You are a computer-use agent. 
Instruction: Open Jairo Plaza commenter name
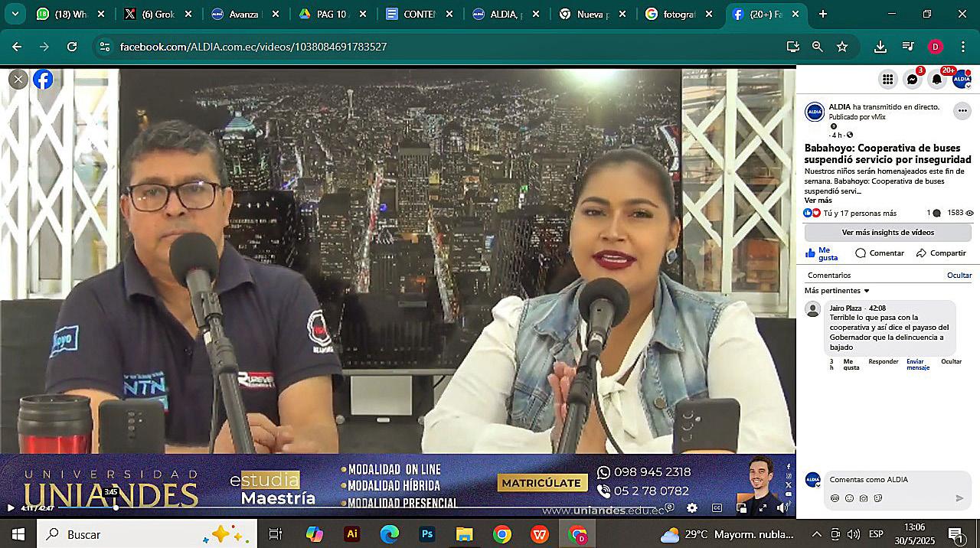(845, 308)
